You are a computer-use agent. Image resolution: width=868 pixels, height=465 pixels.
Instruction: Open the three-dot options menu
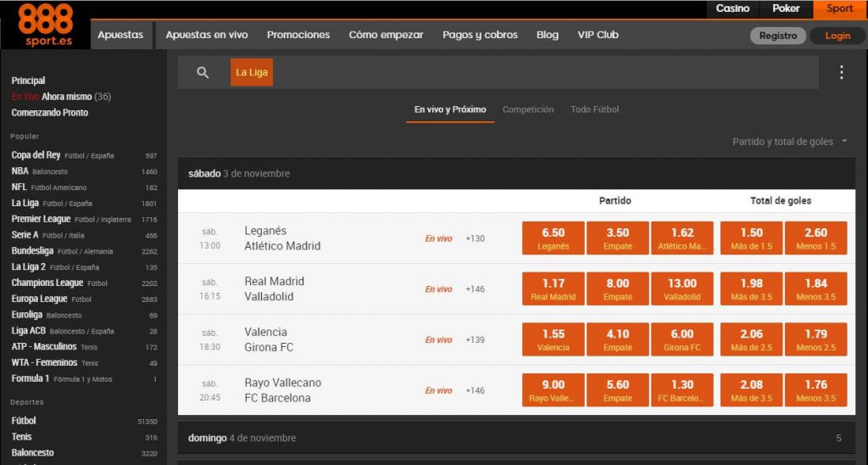tap(841, 73)
